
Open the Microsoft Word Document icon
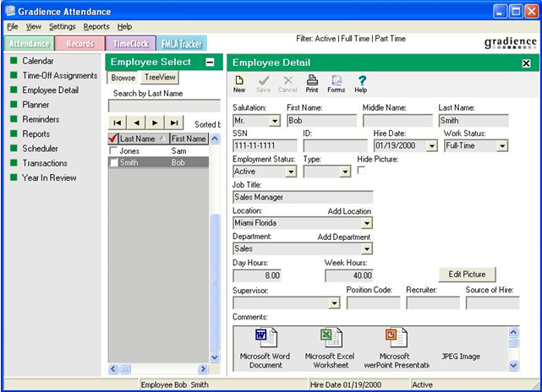pos(263,338)
